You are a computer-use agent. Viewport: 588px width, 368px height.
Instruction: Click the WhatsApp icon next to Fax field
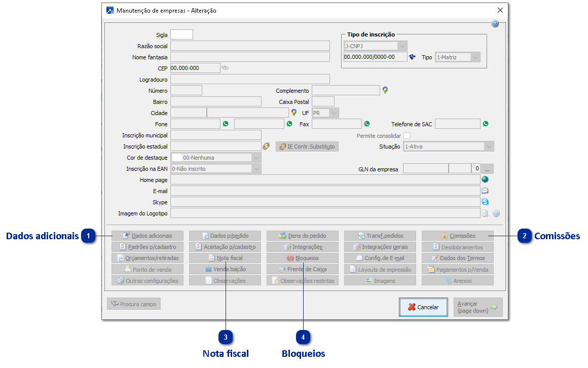(367, 124)
